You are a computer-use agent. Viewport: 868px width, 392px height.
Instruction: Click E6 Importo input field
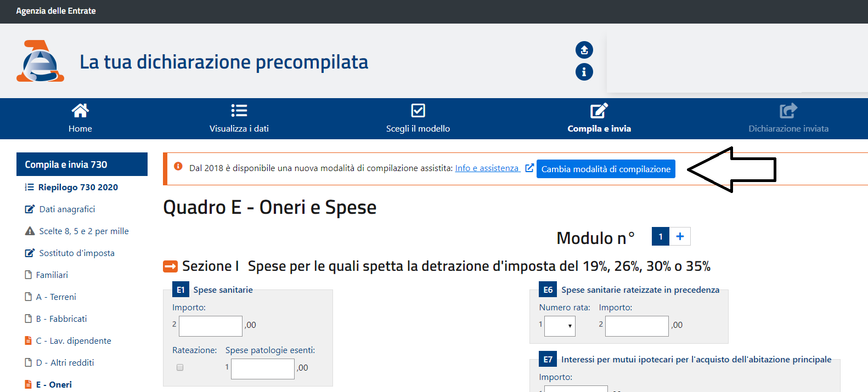click(x=637, y=326)
